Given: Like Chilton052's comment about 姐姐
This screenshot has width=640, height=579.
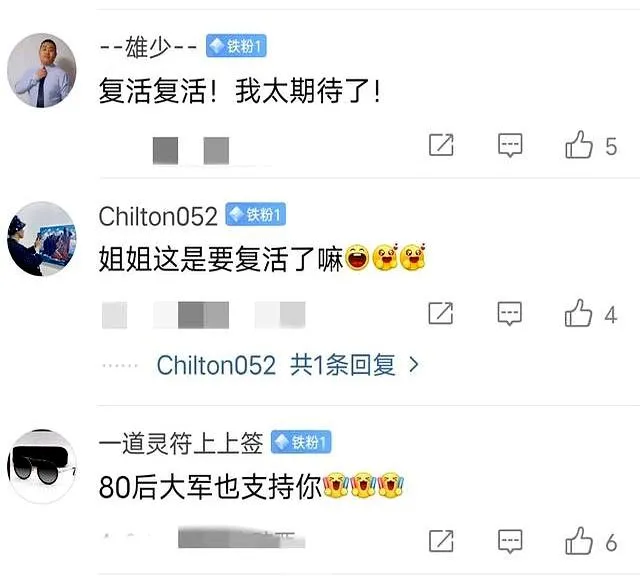Looking at the screenshot, I should pyautogui.click(x=578, y=313).
